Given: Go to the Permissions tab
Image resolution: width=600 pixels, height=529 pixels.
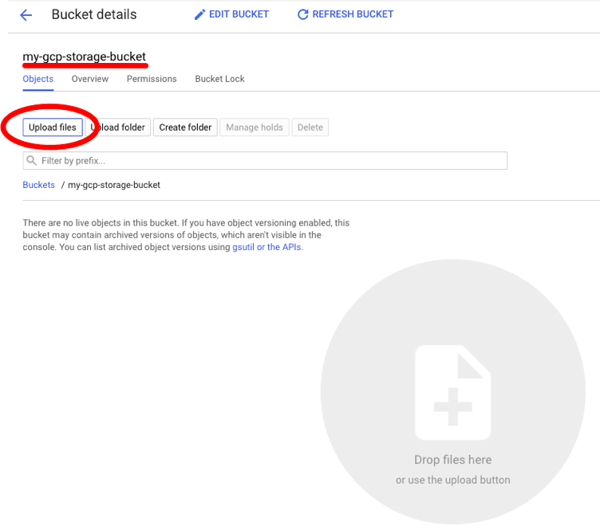Looking at the screenshot, I should point(151,79).
